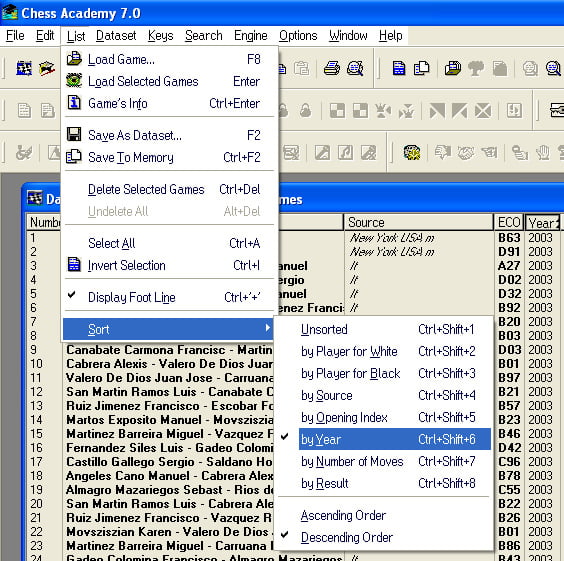Viewport: 564px width, 561px height.
Task: Sort games by Result
Action: click(x=385, y=483)
